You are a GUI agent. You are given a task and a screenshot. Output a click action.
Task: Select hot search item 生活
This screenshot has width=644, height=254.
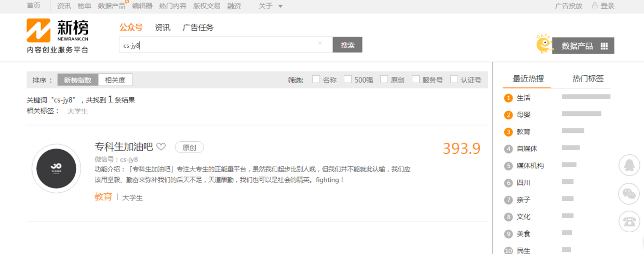(523, 98)
